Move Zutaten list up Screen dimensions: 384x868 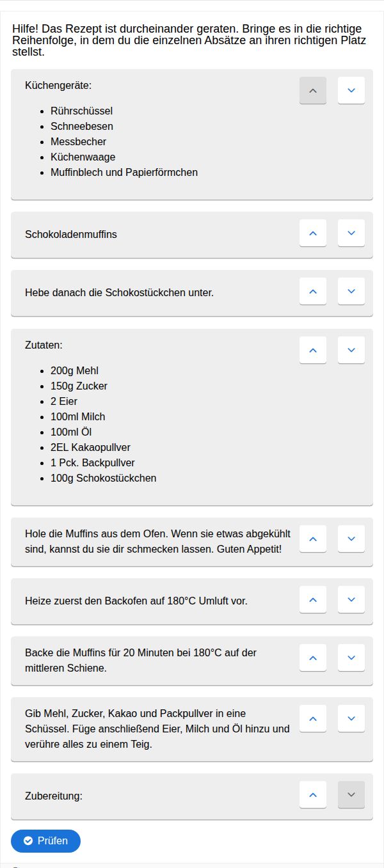tap(313, 350)
